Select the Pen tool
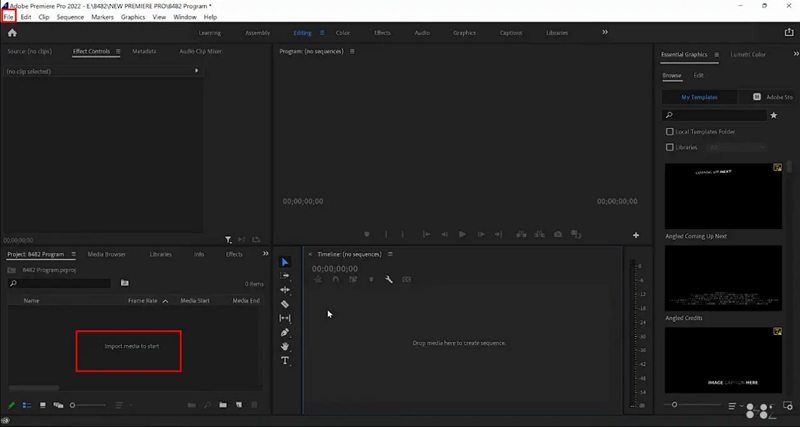The width and height of the screenshot is (800, 427). [285, 333]
